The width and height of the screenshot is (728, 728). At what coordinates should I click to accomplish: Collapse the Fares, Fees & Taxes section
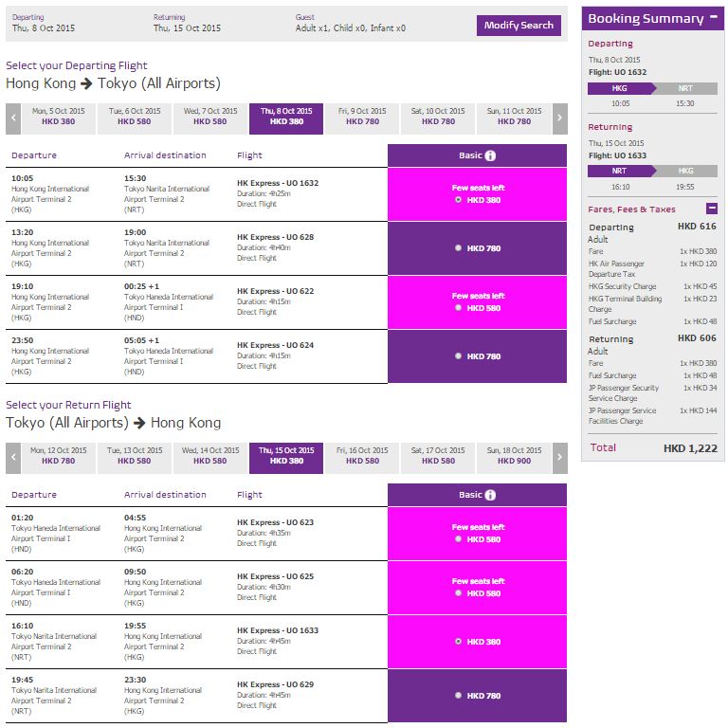click(x=711, y=209)
